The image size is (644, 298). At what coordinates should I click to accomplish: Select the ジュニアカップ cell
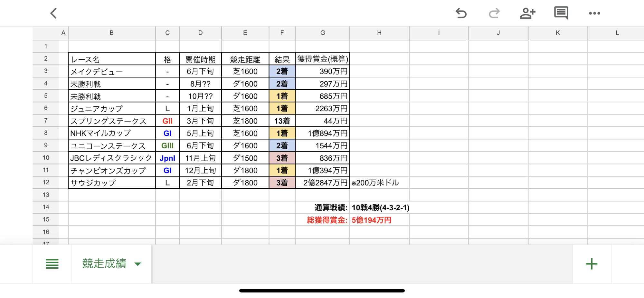pyautogui.click(x=112, y=108)
